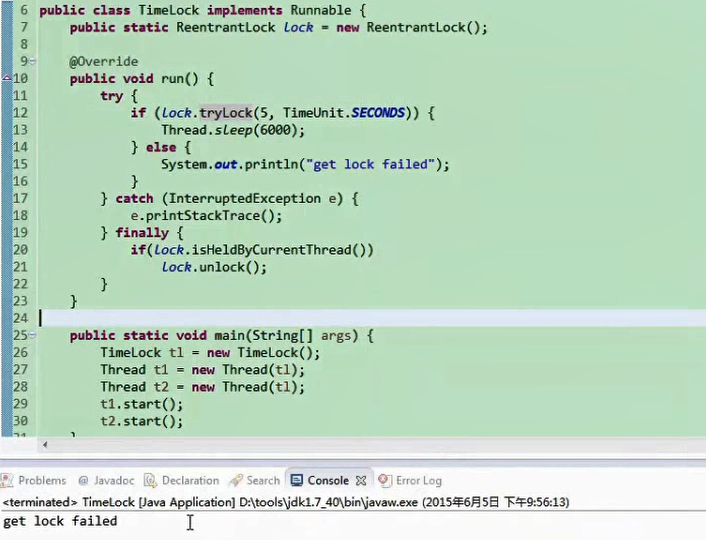Viewport: 706px width, 540px height.
Task: Place cursor on Thread.sleep(6000) statement
Action: (x=232, y=130)
